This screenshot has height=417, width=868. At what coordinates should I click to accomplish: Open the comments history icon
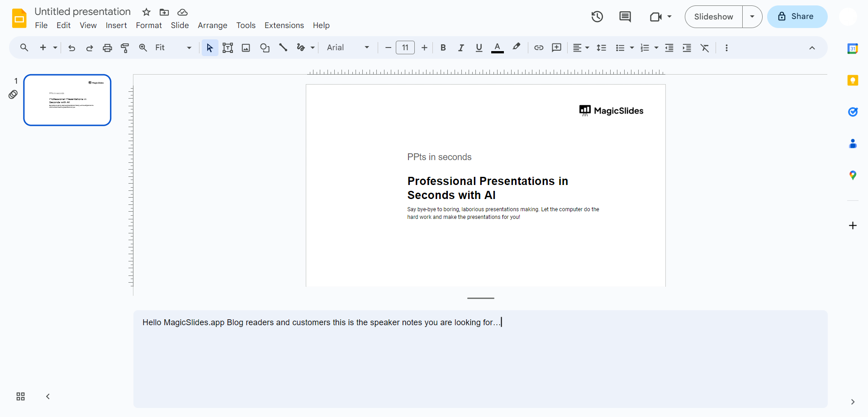tap(625, 17)
